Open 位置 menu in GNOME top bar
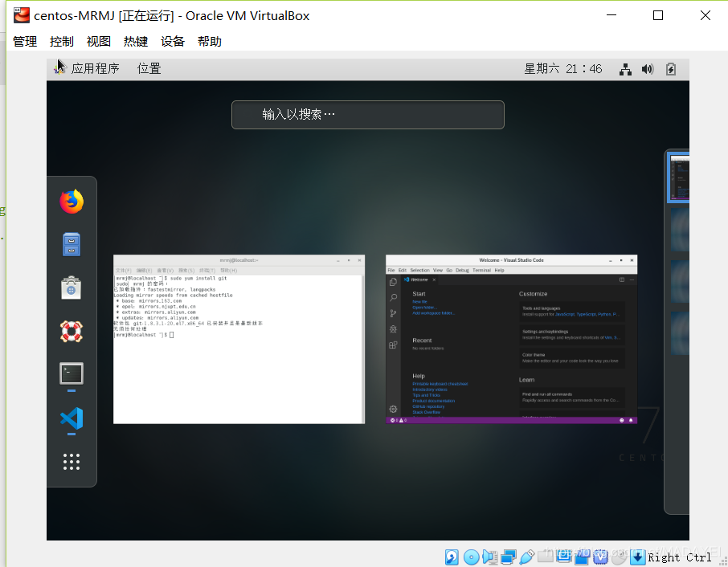This screenshot has width=728, height=567. pos(149,69)
